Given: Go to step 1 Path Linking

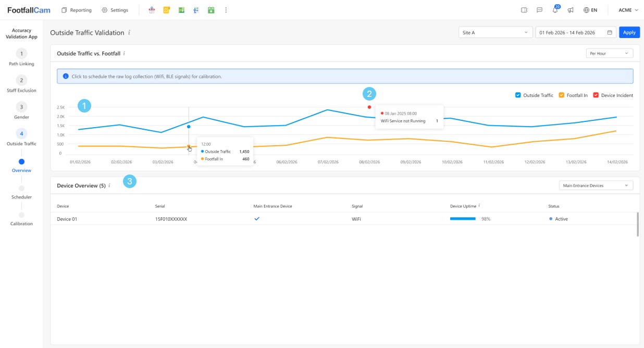Looking at the screenshot, I should [x=21, y=54].
